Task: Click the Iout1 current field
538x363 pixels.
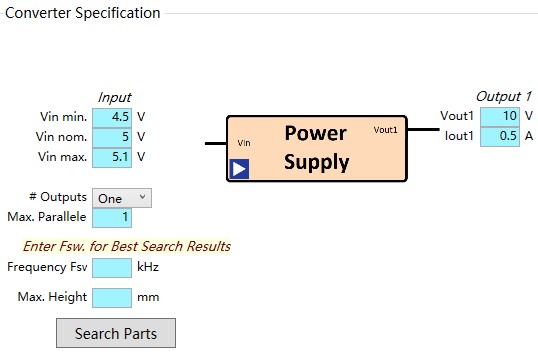Action: coord(500,137)
